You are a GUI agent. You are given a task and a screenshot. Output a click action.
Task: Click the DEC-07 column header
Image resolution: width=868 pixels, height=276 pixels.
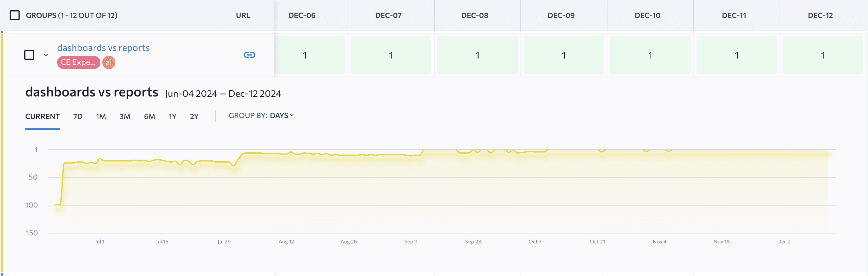(x=388, y=15)
